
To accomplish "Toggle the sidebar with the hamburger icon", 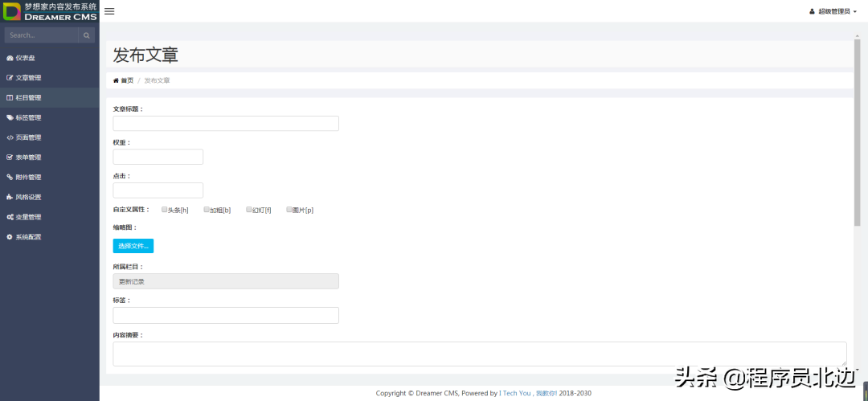I will click(109, 11).
